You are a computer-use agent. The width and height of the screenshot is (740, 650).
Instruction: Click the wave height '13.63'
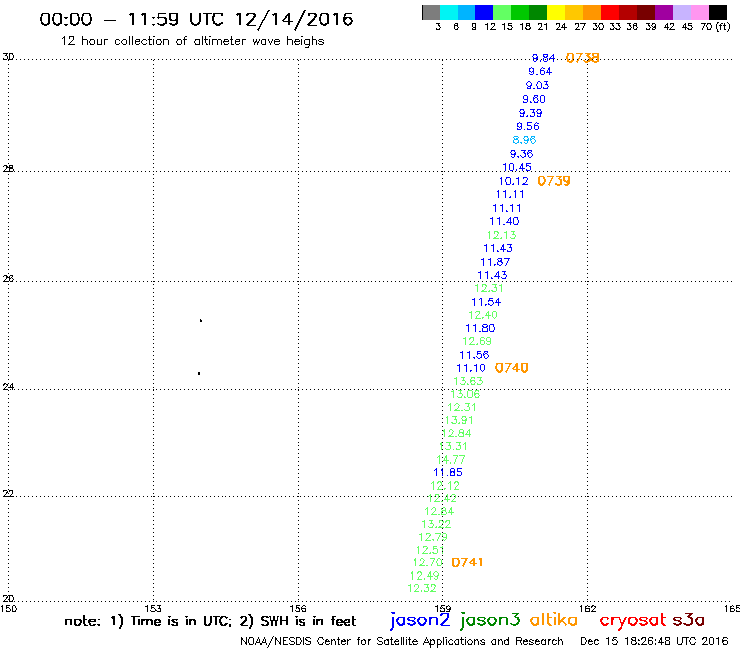click(469, 381)
